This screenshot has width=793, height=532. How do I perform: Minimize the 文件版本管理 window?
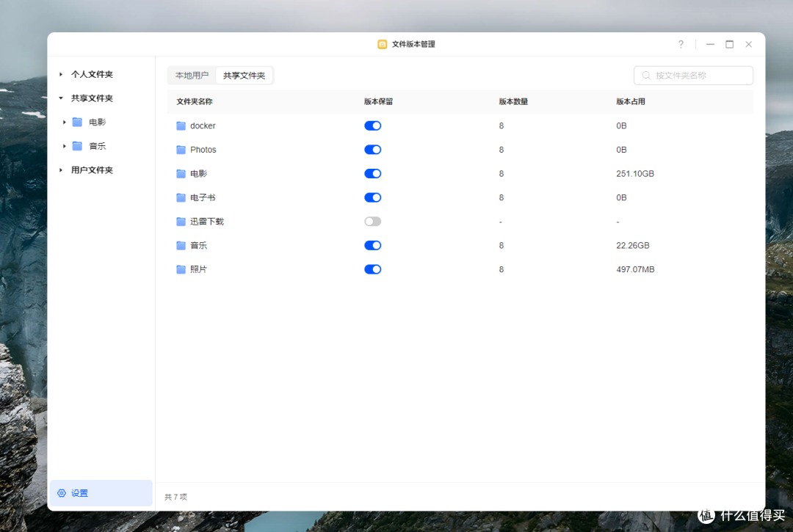[711, 45]
